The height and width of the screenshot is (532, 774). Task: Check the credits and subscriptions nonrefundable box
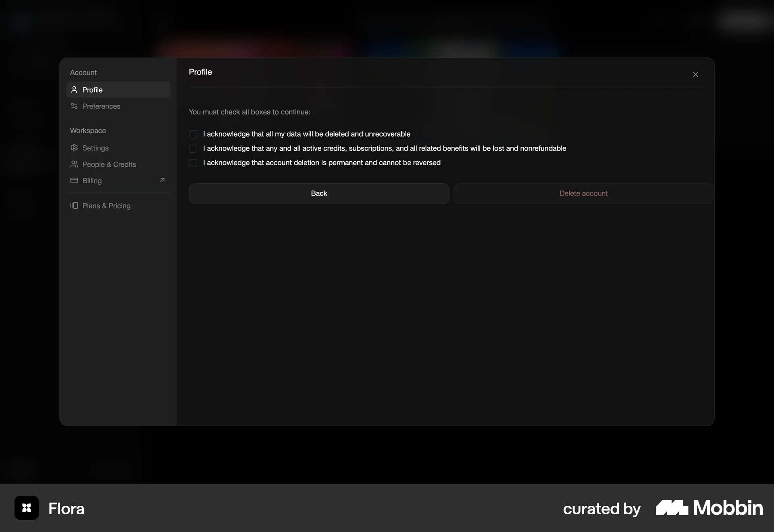click(x=193, y=149)
